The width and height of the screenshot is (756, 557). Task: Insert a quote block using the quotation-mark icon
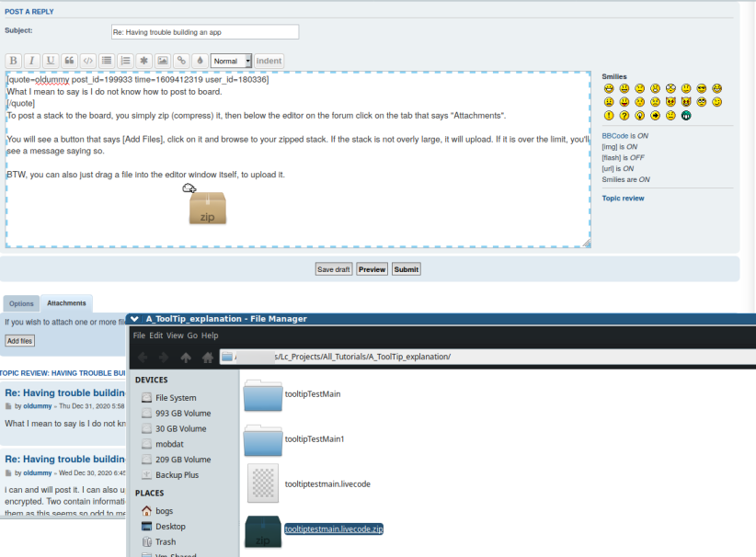(69, 61)
